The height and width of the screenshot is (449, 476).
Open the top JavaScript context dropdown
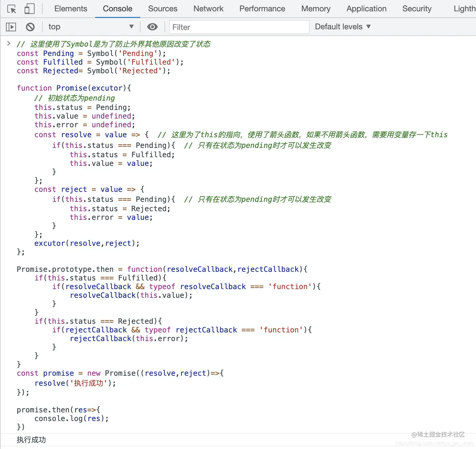(x=91, y=27)
